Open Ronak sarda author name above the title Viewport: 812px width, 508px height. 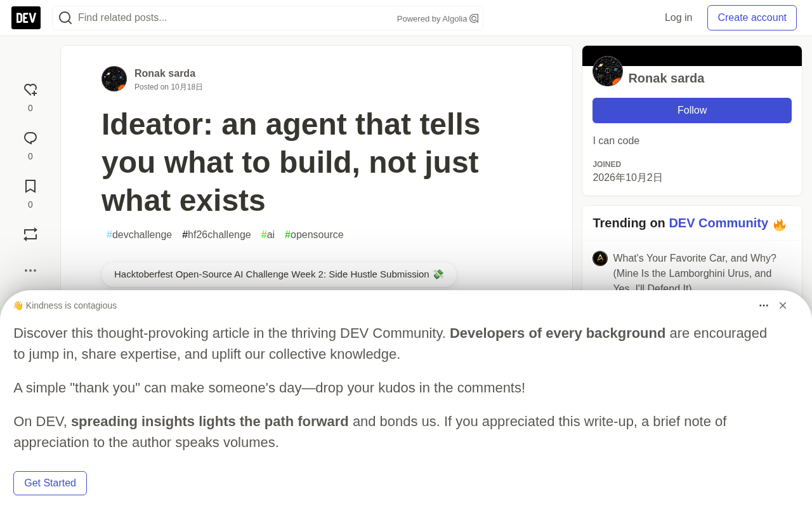[x=165, y=74]
